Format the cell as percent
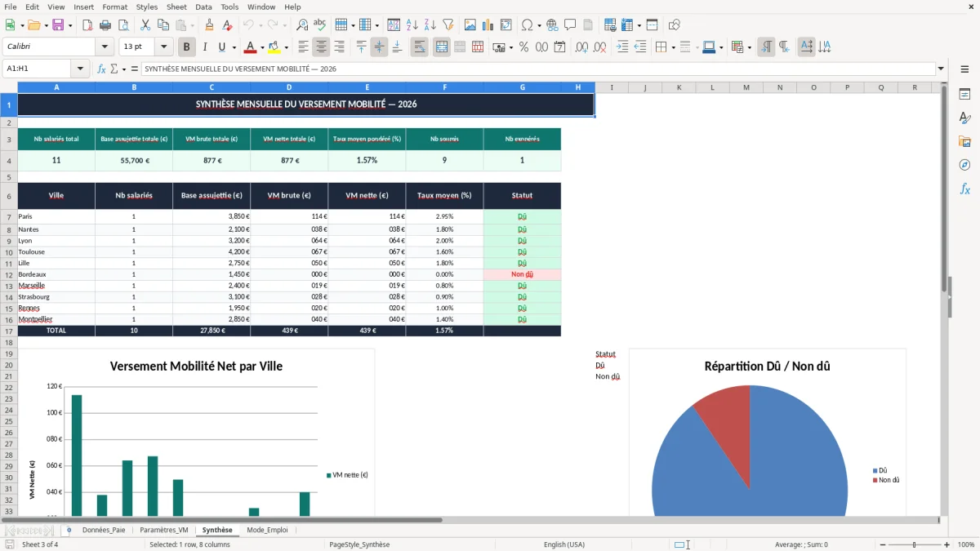980x551 pixels. point(523,47)
